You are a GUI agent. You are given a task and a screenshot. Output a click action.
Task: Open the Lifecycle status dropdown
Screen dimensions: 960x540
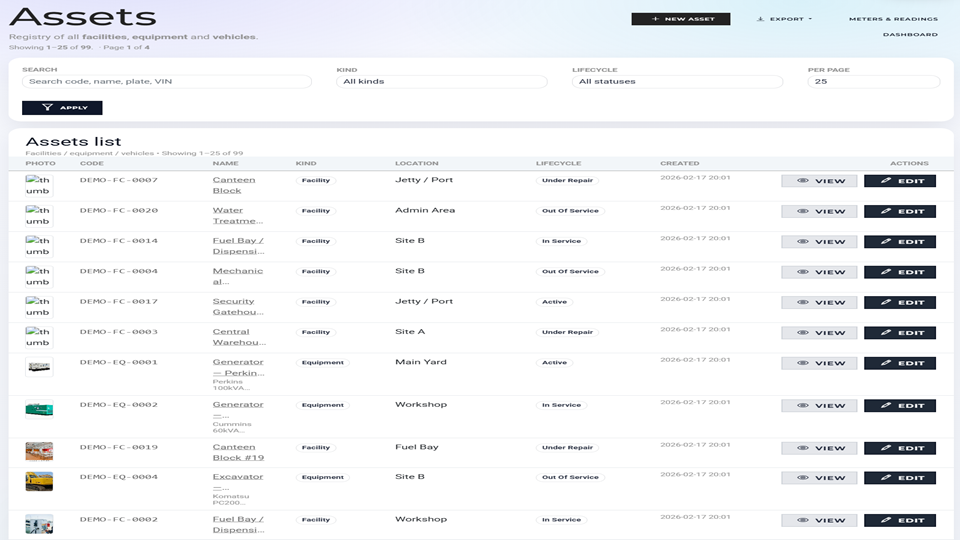677,82
